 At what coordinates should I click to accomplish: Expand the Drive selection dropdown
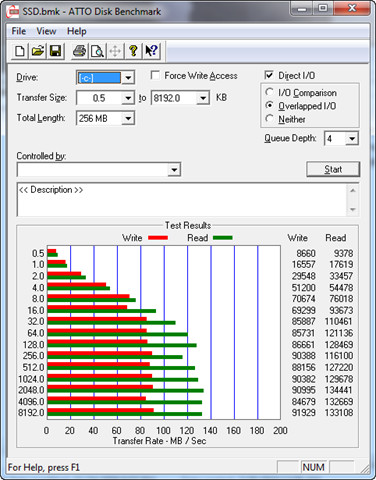click(128, 78)
